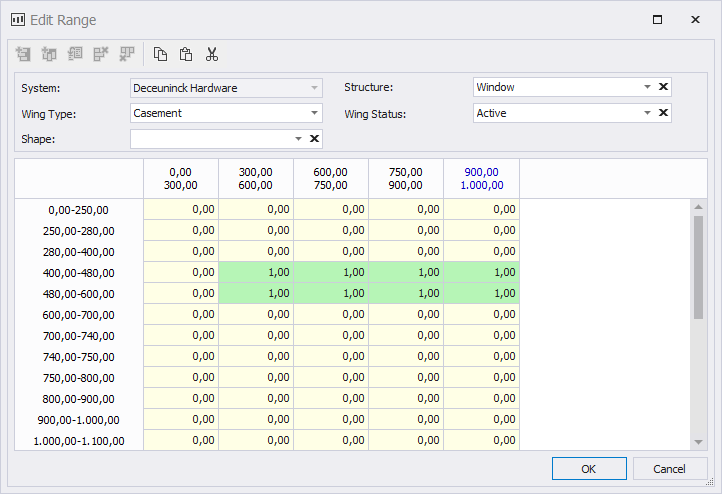Click the Paste clipboard icon
Image resolution: width=722 pixels, height=494 pixels.
point(186,55)
